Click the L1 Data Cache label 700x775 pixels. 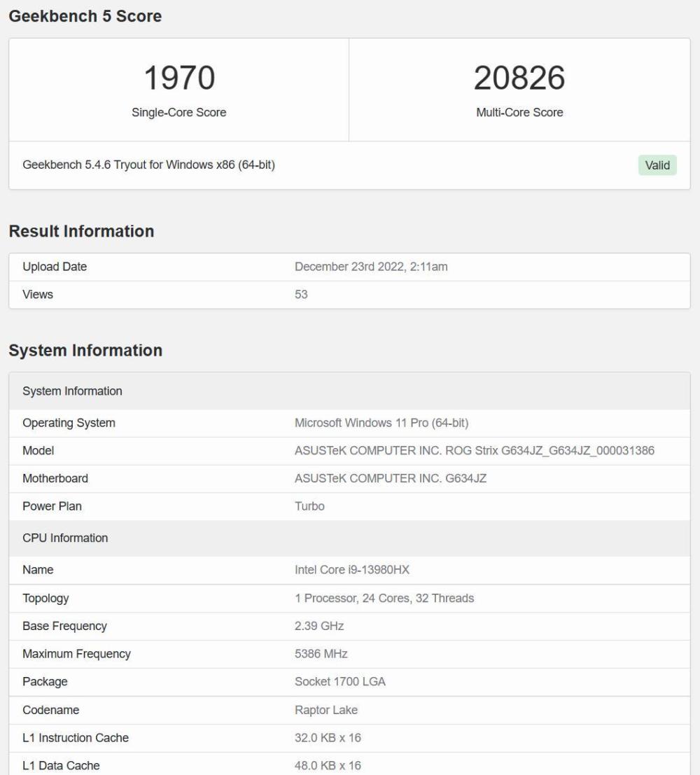click(x=62, y=766)
